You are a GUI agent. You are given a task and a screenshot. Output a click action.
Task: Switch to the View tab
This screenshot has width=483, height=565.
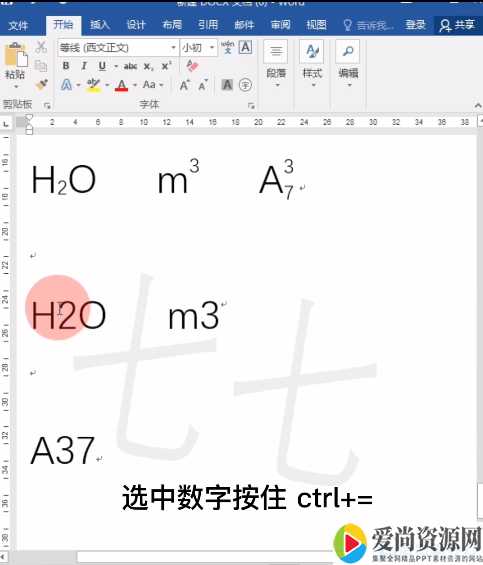tap(316, 25)
